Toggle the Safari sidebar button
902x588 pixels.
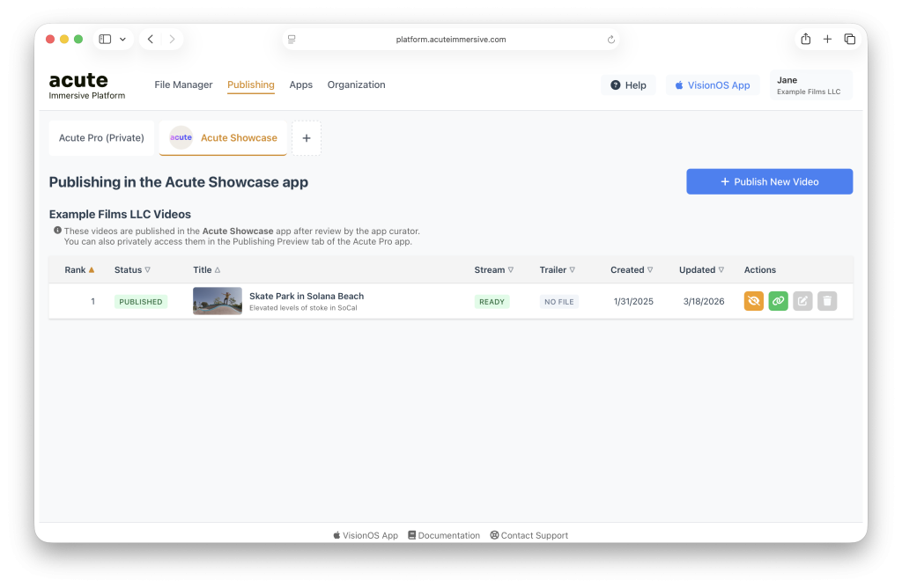(105, 40)
